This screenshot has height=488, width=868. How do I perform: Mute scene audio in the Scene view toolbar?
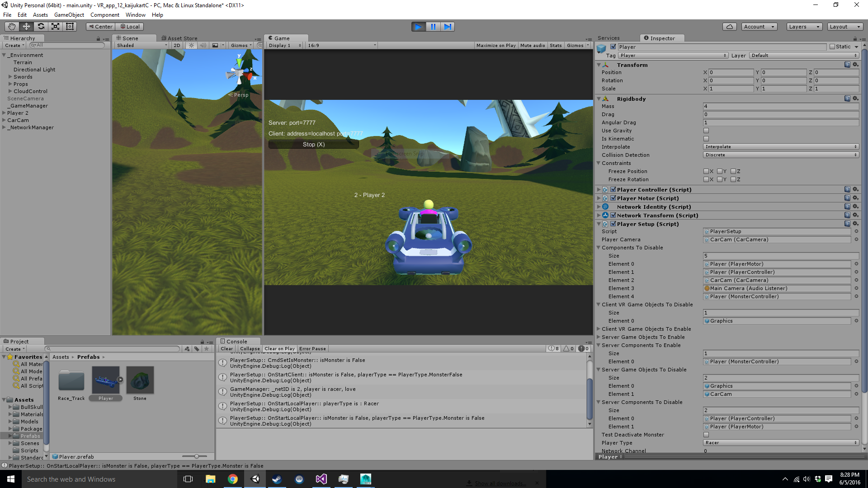point(203,45)
